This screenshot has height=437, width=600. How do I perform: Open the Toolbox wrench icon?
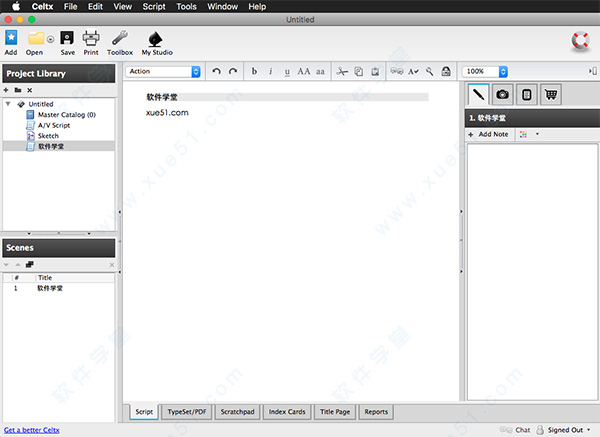120,38
